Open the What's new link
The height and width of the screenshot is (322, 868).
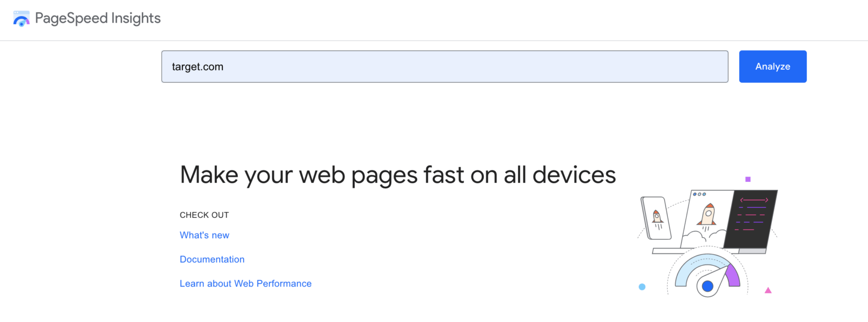[x=205, y=235]
